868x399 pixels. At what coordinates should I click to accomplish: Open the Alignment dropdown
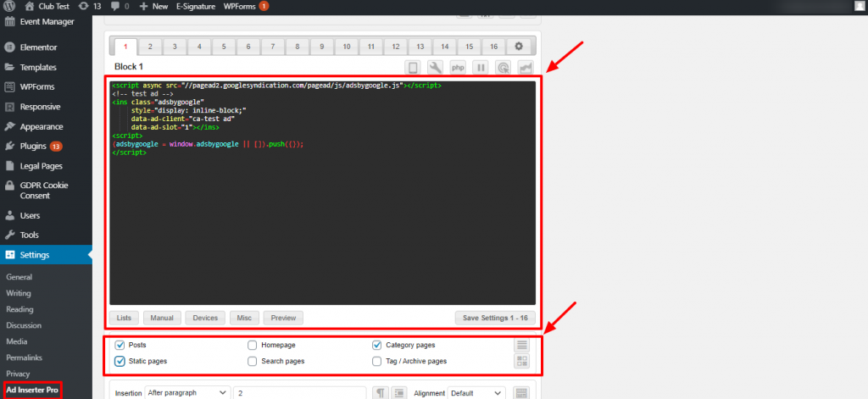(x=476, y=393)
